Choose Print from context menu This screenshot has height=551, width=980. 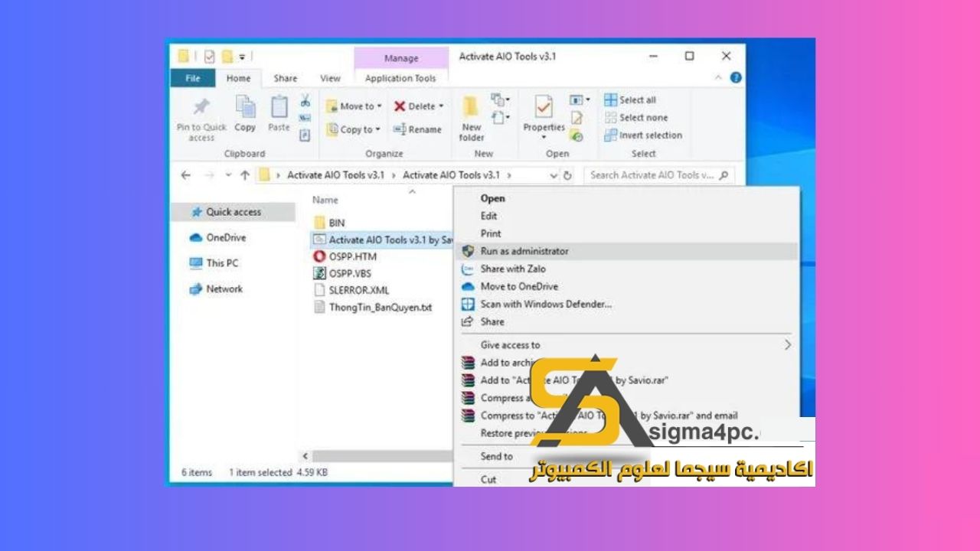tap(626, 233)
